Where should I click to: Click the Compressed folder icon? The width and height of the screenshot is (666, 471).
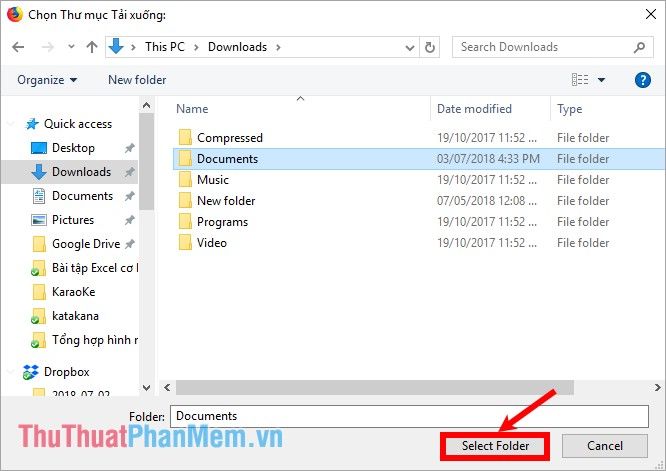click(x=185, y=138)
